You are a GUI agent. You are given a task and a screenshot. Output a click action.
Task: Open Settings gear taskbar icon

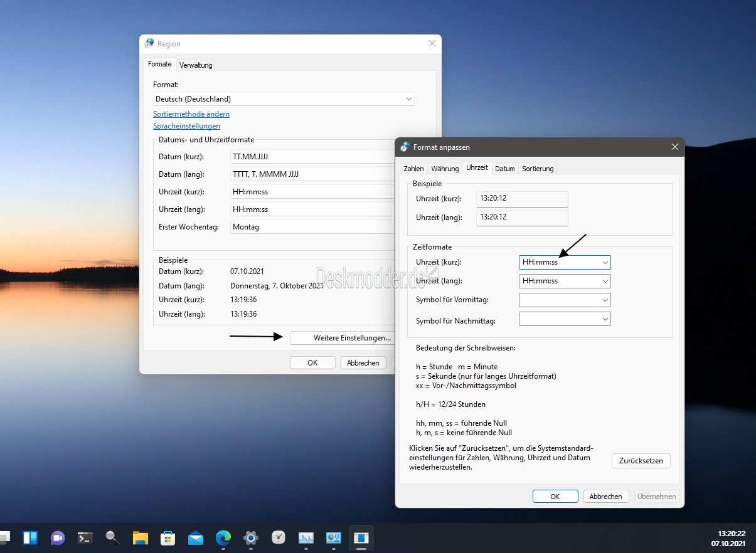click(x=251, y=537)
